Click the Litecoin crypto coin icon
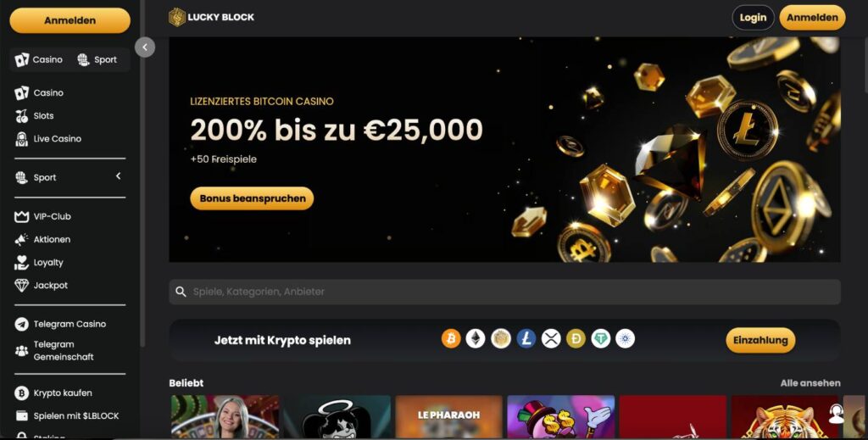This screenshot has width=868, height=440. (x=526, y=339)
